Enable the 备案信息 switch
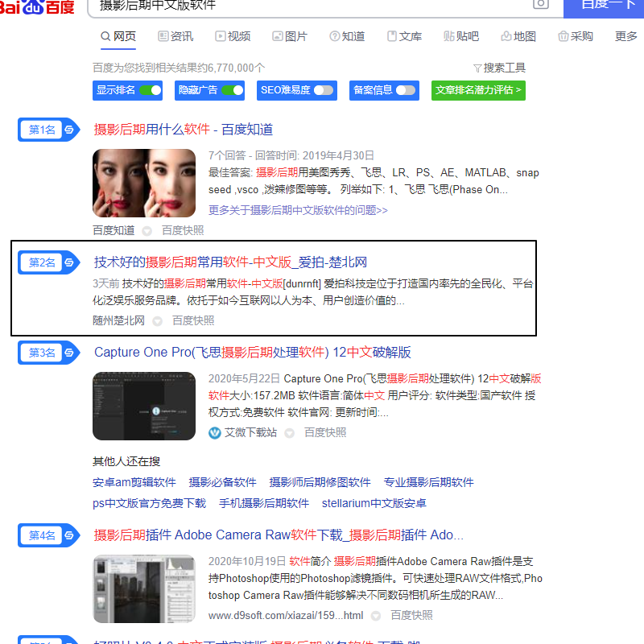The image size is (644, 644). point(406,90)
